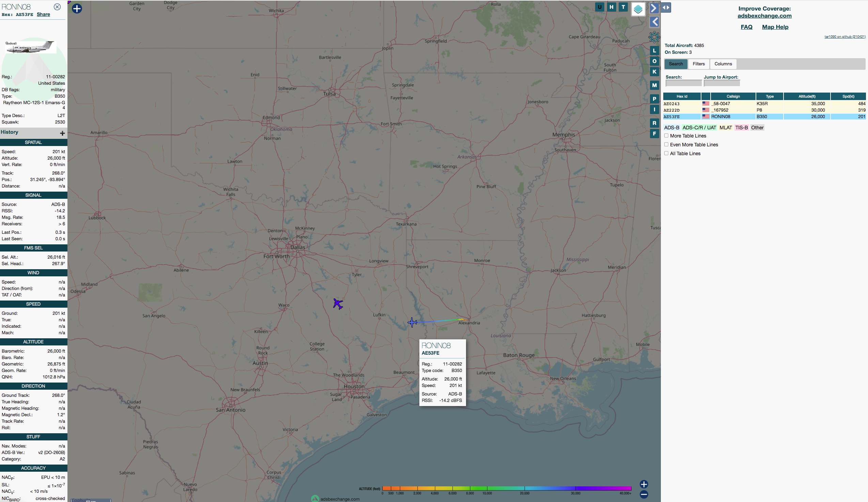Click the blue plus icon at map corner
The image size is (868, 502).
[77, 9]
